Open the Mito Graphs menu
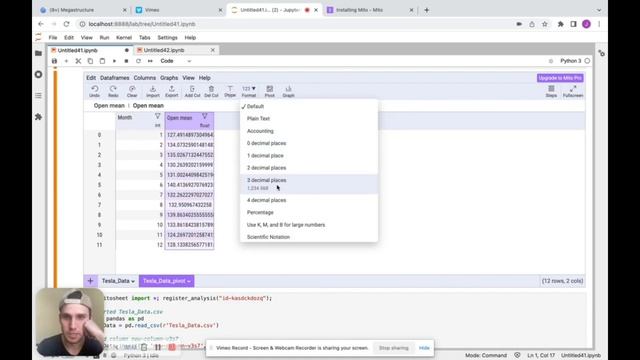This screenshot has height=360, width=640. pyautogui.click(x=169, y=78)
